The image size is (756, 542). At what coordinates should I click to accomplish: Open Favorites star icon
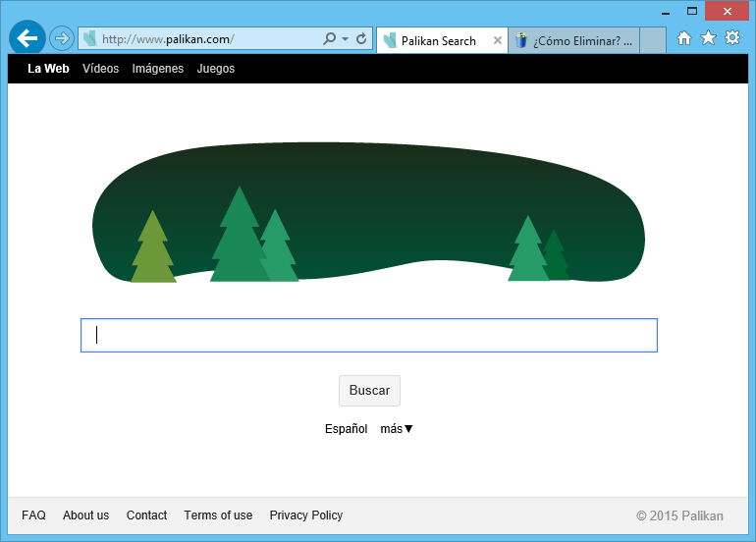(708, 37)
